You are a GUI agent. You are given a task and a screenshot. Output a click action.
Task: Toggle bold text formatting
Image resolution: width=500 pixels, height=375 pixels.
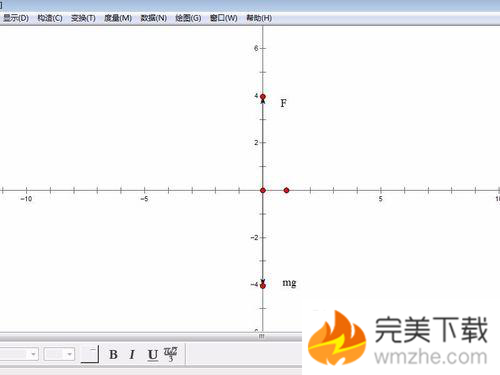113,354
